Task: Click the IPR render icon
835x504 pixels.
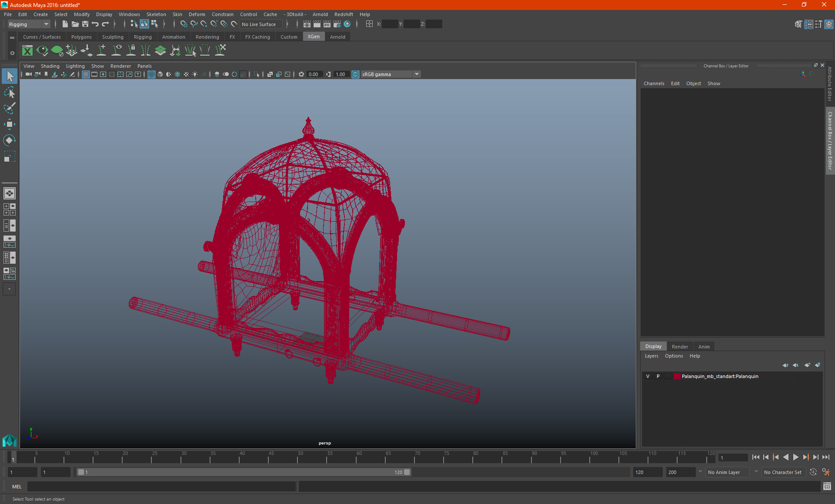Action: [327, 24]
